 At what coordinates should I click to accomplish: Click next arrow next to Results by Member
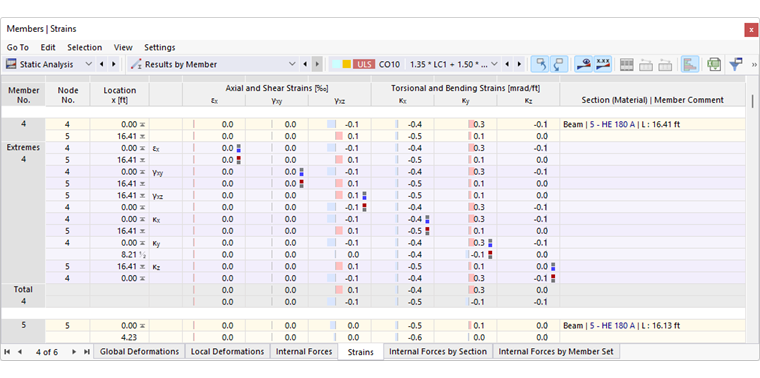[x=317, y=64]
